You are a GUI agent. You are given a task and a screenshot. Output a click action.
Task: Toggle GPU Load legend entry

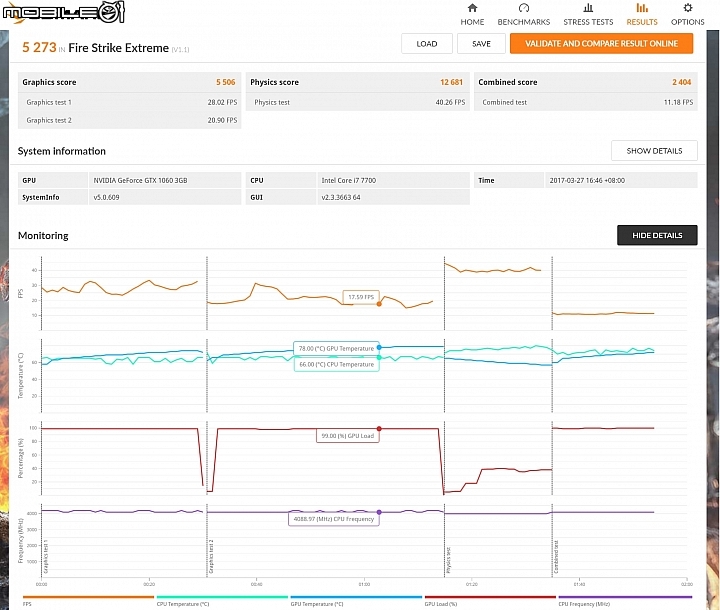tap(490, 601)
